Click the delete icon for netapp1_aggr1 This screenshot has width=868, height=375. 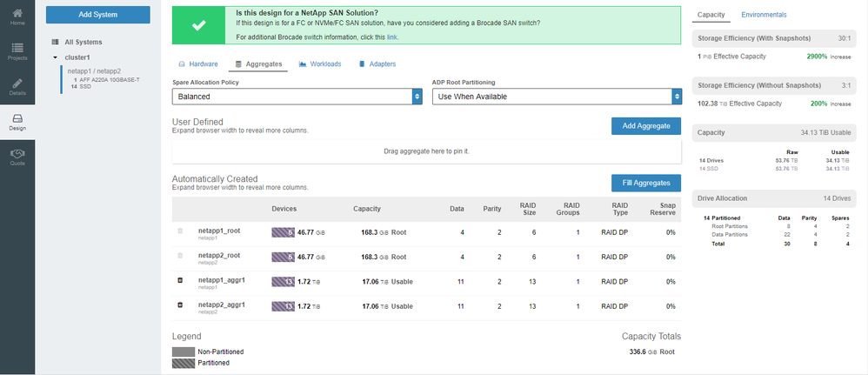click(180, 281)
